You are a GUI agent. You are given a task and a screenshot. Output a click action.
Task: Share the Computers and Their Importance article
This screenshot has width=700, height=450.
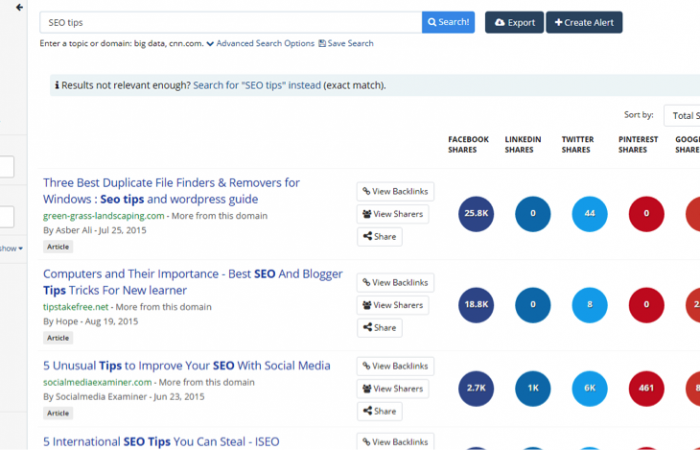pos(379,328)
